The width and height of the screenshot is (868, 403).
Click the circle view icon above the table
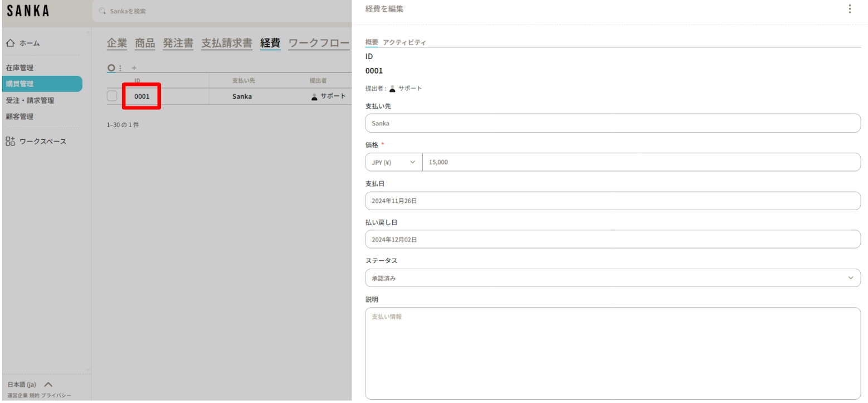click(x=111, y=68)
